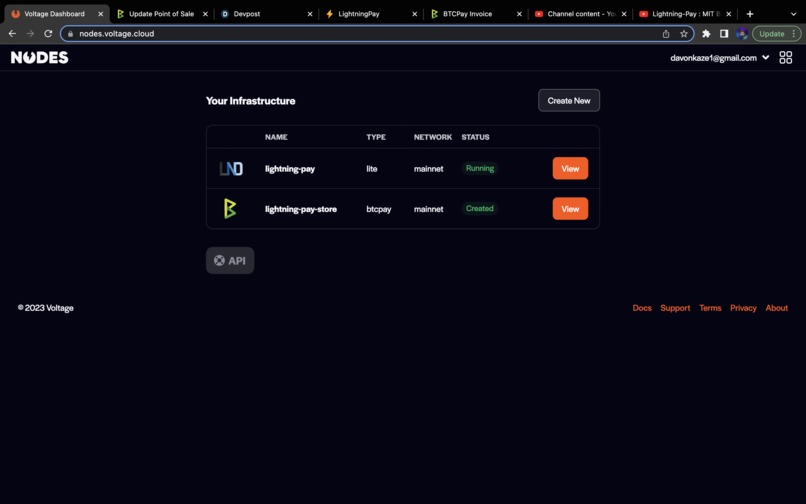Open the browser extensions puzzle icon
The height and width of the screenshot is (504, 806).
click(x=706, y=33)
